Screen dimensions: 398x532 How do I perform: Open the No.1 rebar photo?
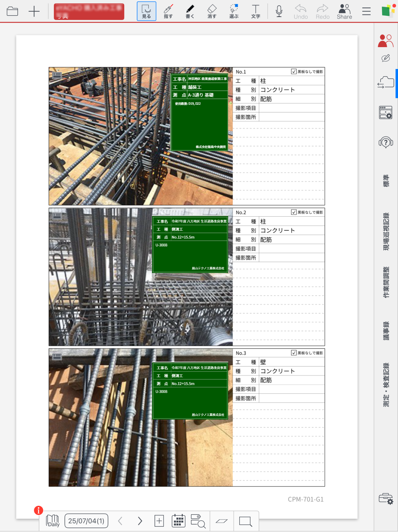(x=141, y=136)
